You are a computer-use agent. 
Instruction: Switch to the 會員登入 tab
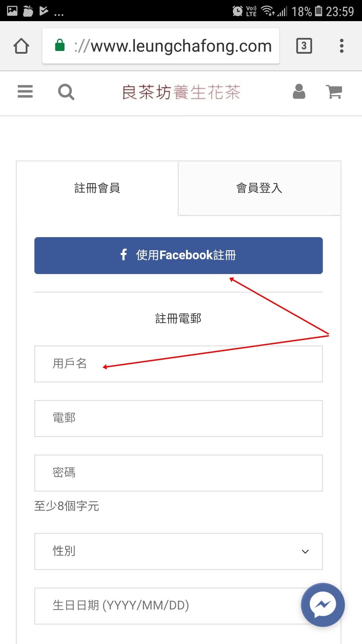tap(259, 188)
